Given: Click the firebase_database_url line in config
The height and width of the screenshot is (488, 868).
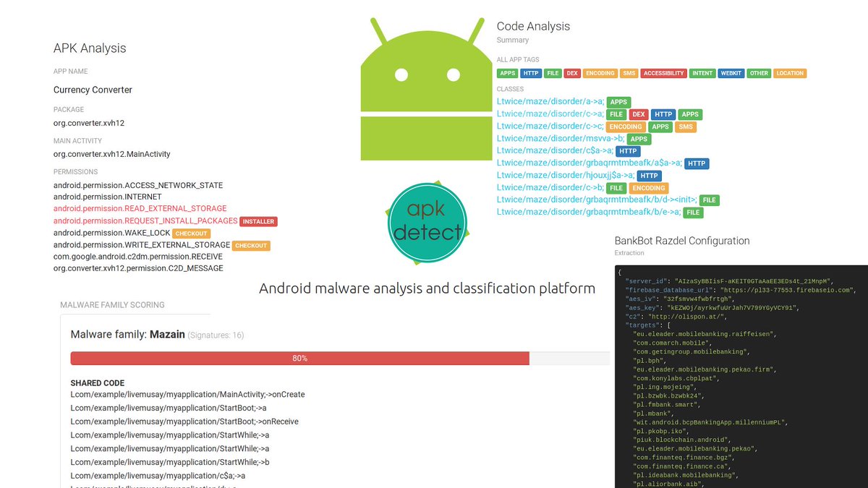Looking at the screenshot, I should 741,290.
